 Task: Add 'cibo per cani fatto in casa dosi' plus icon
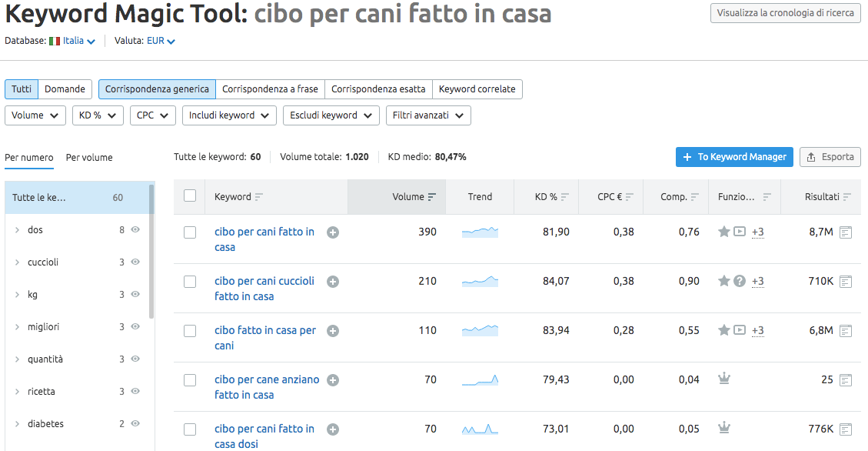tap(333, 430)
